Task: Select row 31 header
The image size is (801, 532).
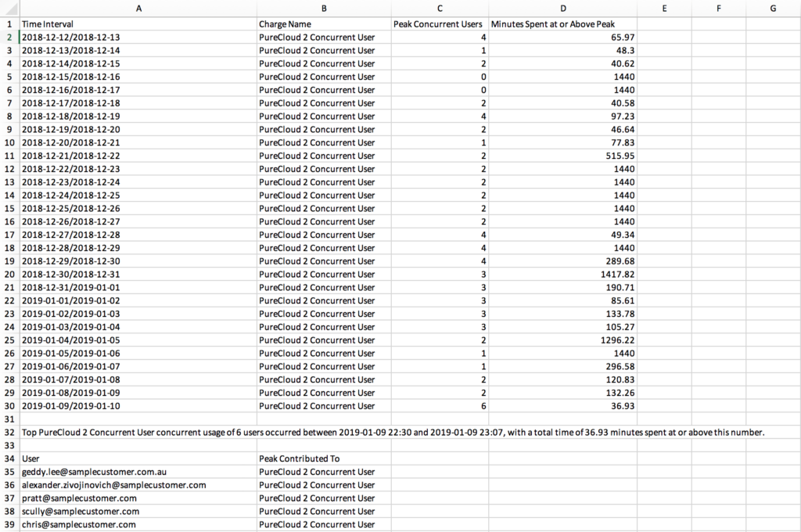Action: (9, 419)
